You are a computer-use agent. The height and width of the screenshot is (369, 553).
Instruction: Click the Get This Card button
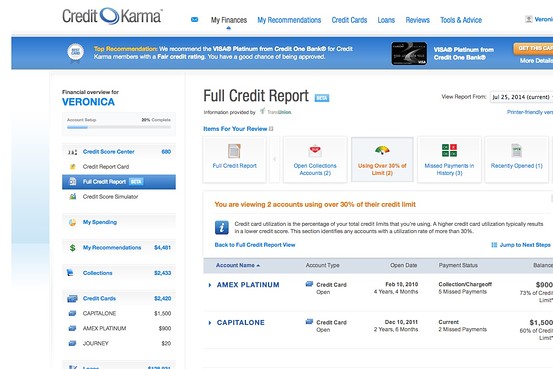[533, 49]
